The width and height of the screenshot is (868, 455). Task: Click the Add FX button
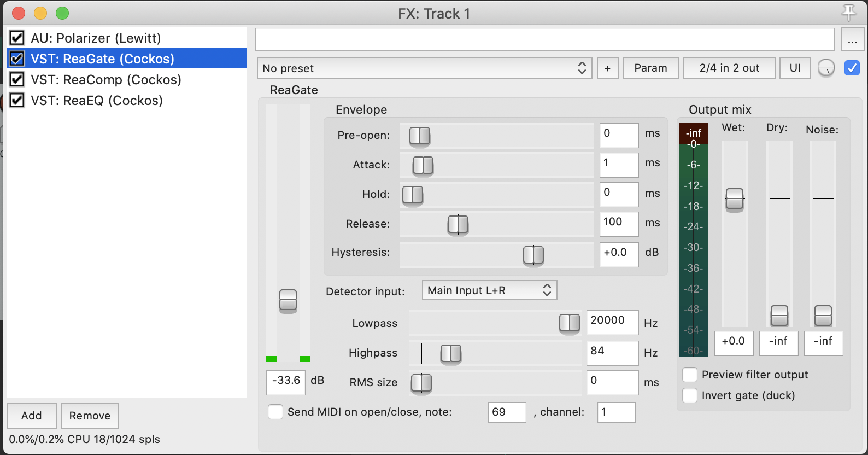tap(32, 416)
